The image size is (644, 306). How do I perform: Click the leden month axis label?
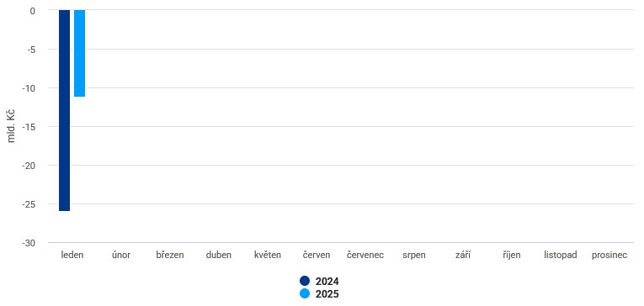click(x=72, y=255)
